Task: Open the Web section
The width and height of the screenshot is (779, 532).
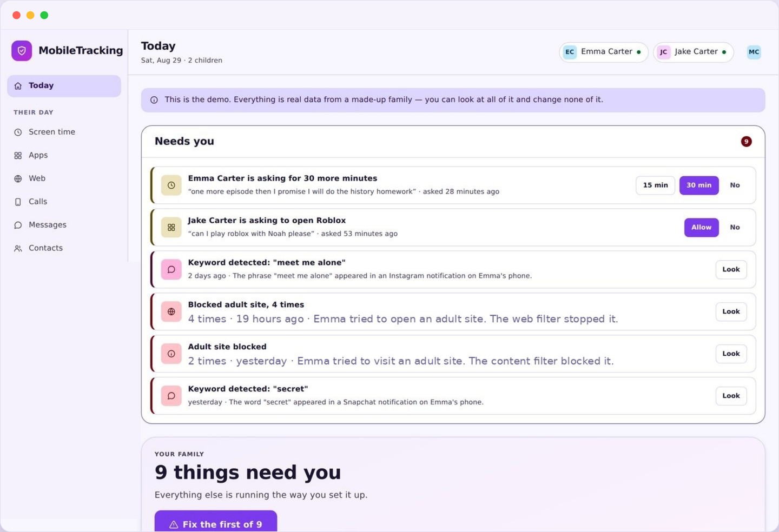Action: point(64,179)
